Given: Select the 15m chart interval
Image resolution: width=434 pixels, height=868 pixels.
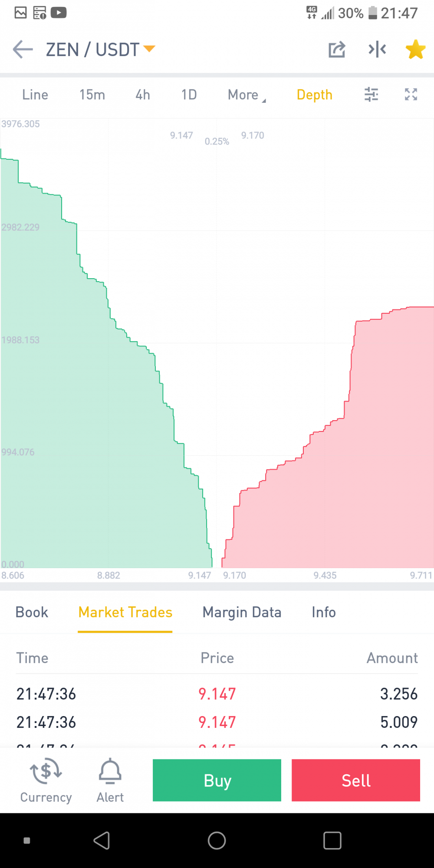Looking at the screenshot, I should click(x=92, y=95).
